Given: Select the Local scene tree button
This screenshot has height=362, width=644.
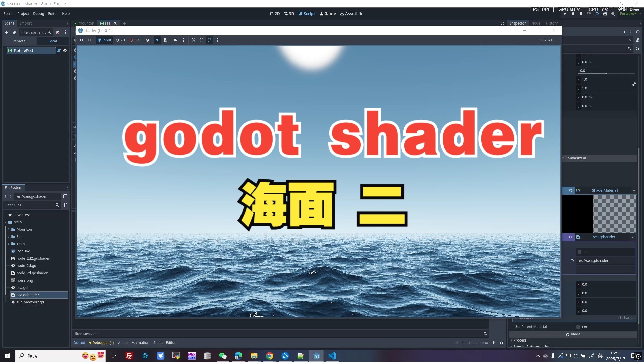Looking at the screenshot, I should 53,41.
